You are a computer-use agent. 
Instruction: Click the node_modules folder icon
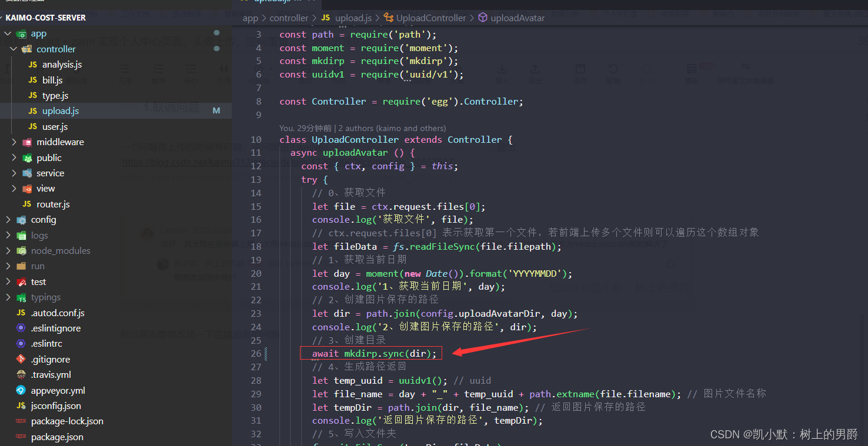point(21,250)
